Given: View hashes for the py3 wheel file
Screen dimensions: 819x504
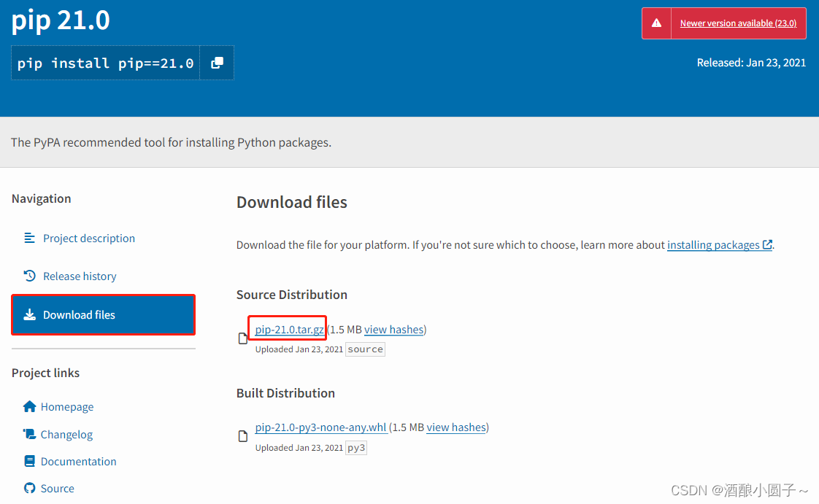Looking at the screenshot, I should (456, 427).
